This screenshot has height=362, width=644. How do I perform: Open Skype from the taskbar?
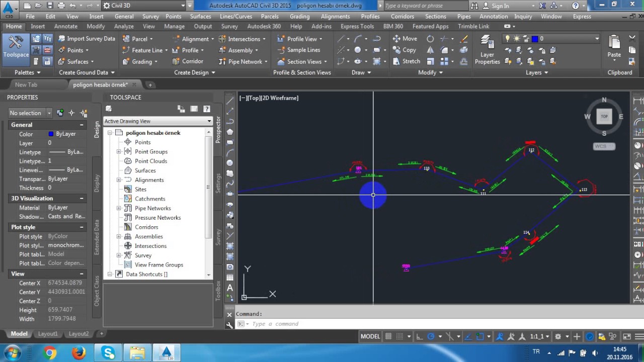pyautogui.click(x=109, y=353)
